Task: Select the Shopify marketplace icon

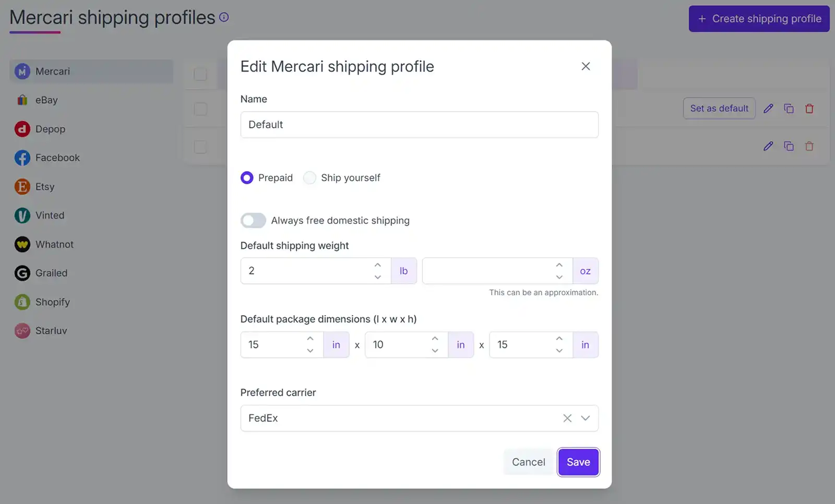Action: tap(22, 302)
